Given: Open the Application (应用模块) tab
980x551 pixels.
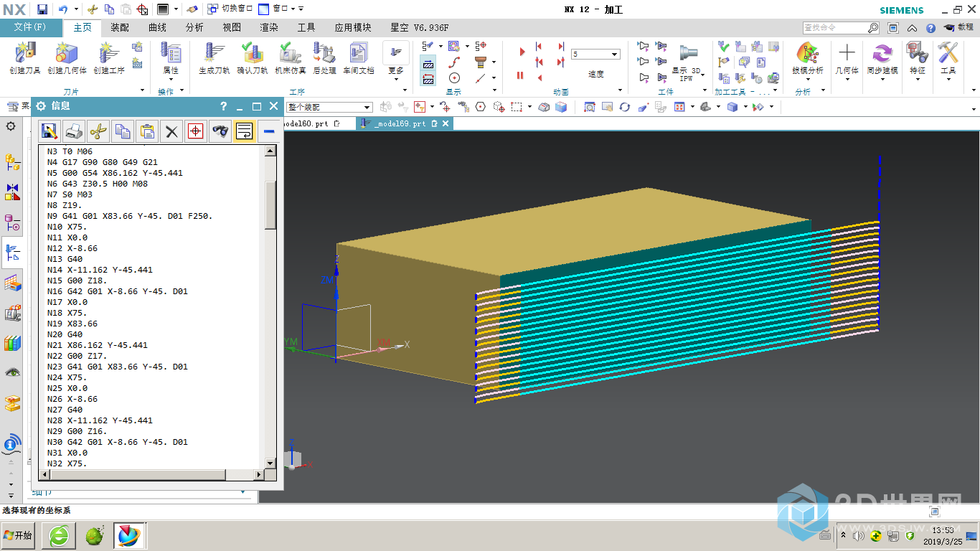Looking at the screenshot, I should click(353, 27).
